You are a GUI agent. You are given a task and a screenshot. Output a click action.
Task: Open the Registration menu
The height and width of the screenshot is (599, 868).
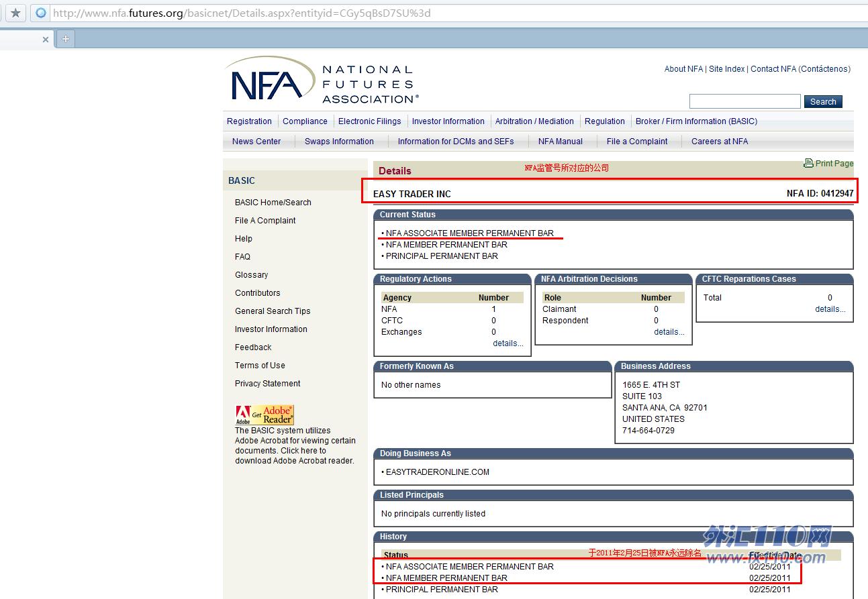click(x=249, y=121)
